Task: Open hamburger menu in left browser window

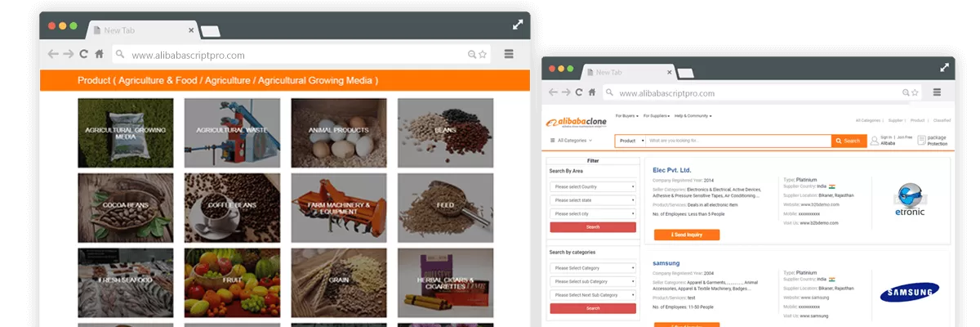Action: coord(509,55)
